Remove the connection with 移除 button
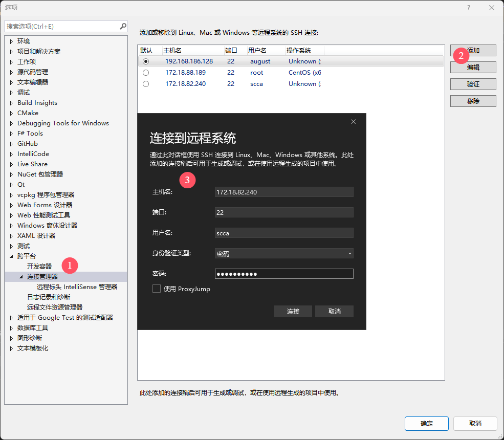Image resolution: width=504 pixels, height=440 pixels. click(473, 101)
